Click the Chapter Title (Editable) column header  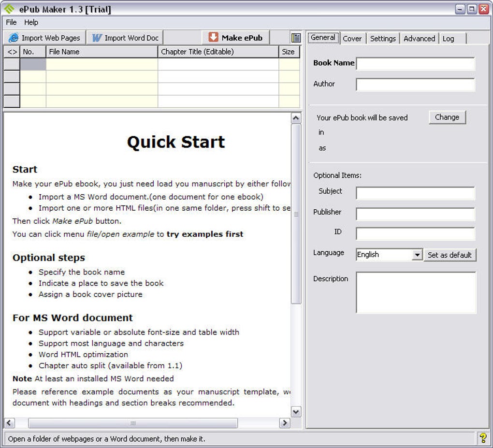(218, 52)
